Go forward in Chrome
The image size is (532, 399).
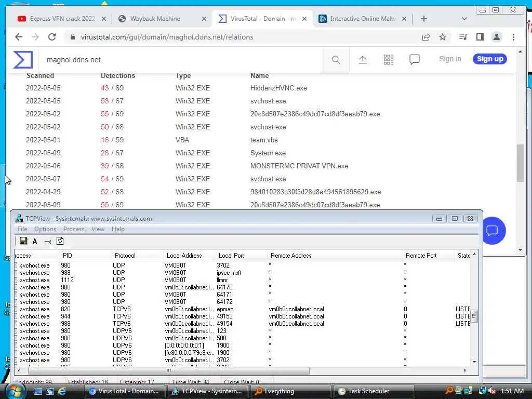[35, 37]
